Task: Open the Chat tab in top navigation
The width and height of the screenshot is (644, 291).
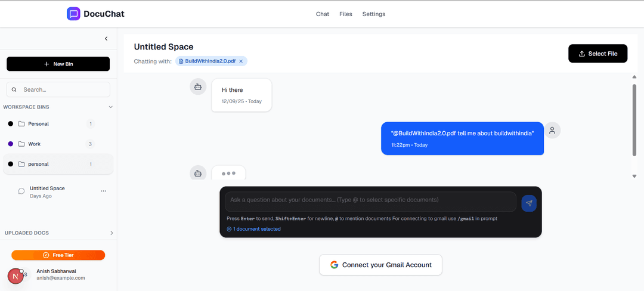Action: coord(323,14)
